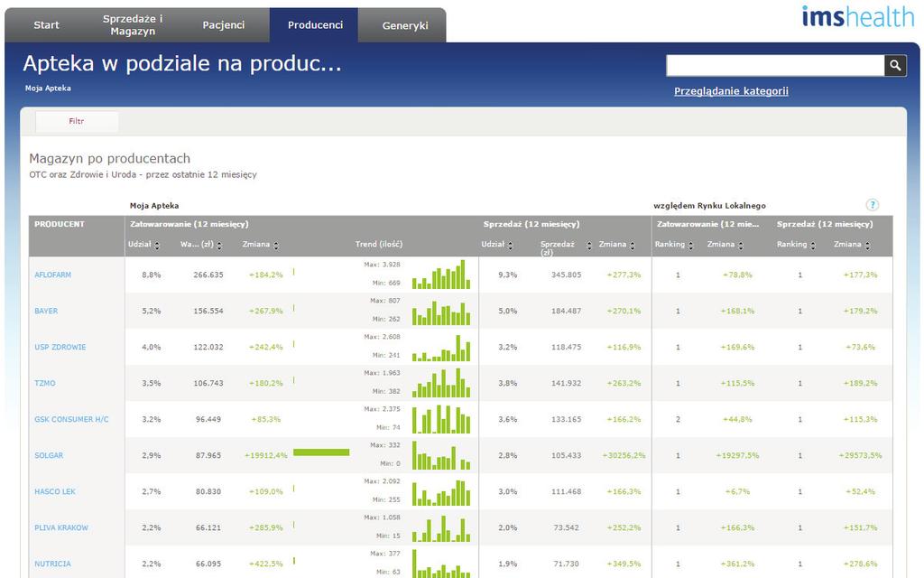Click the Trend (ilość) column header

pos(379,244)
